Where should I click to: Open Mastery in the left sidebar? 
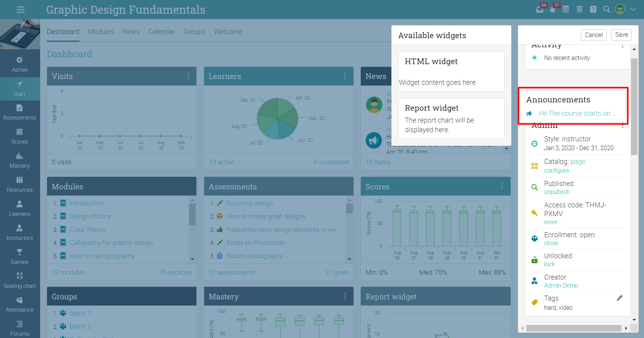pos(19,160)
